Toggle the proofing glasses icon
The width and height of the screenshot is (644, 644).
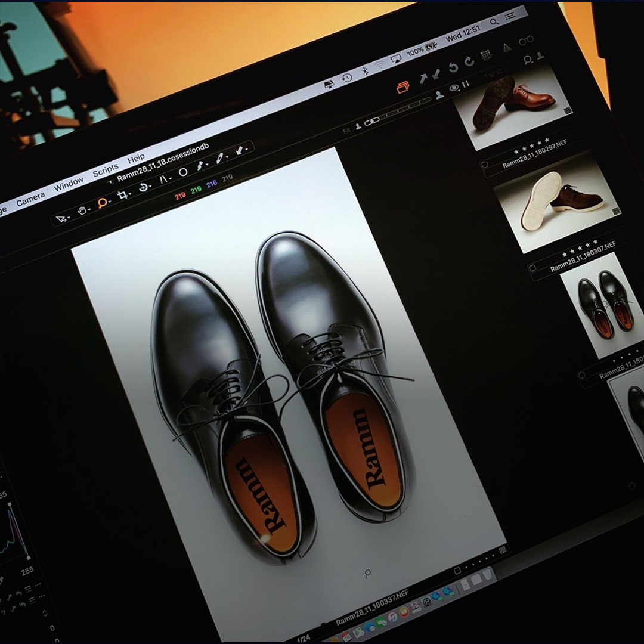(x=526, y=41)
